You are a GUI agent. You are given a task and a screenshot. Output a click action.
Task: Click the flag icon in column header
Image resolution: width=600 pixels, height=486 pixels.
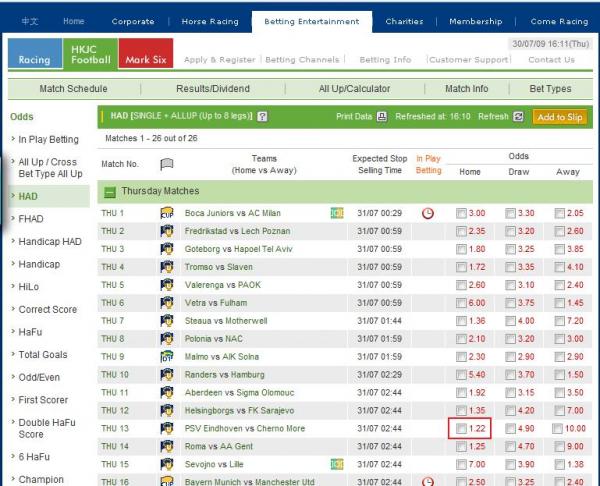(x=167, y=164)
